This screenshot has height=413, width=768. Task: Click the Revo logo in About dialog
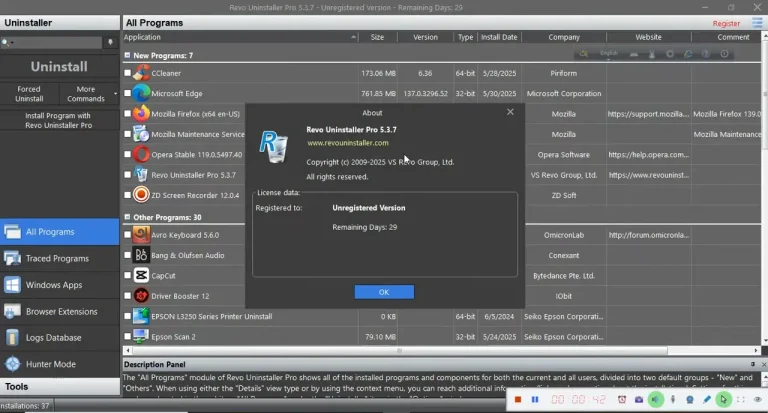coord(274,146)
